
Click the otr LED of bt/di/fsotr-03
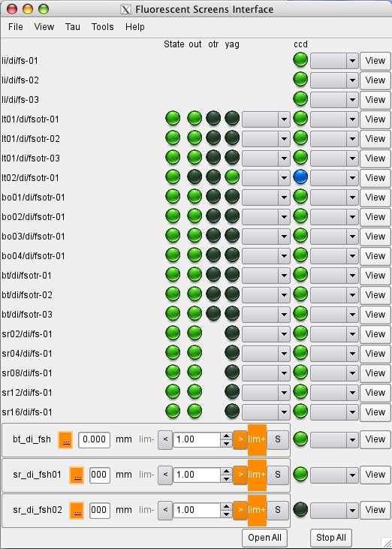pos(213,314)
